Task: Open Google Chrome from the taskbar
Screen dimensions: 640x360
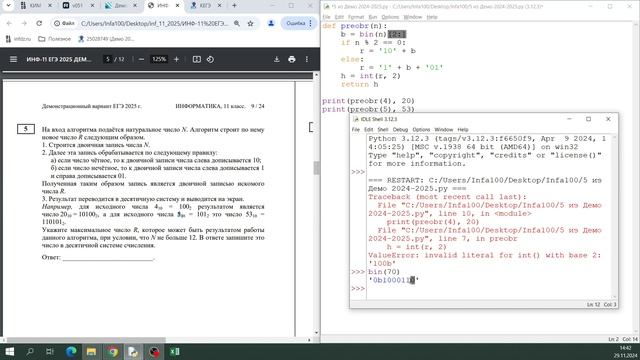Action: tap(113, 351)
